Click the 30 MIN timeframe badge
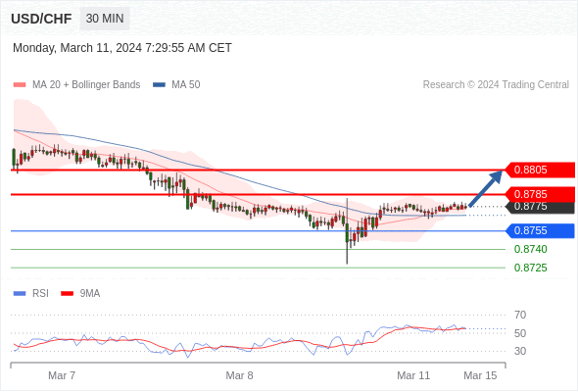Screen dimensions: 578x392 click(105, 19)
